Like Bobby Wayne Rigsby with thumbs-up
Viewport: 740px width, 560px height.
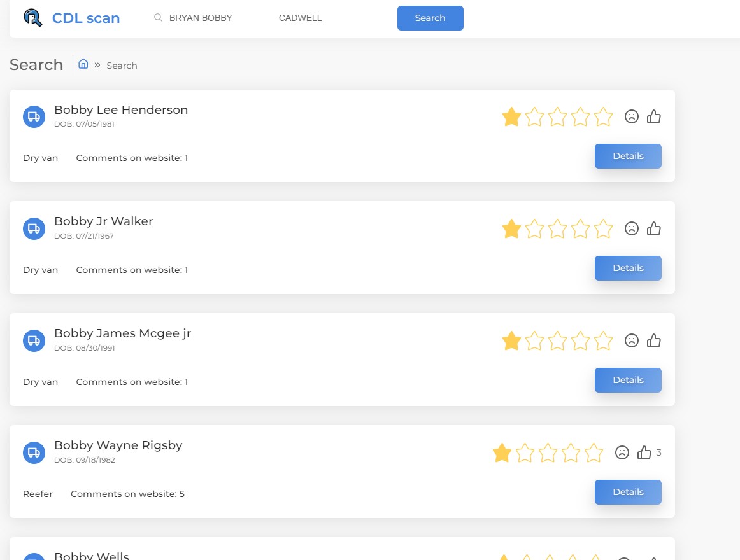coord(644,452)
